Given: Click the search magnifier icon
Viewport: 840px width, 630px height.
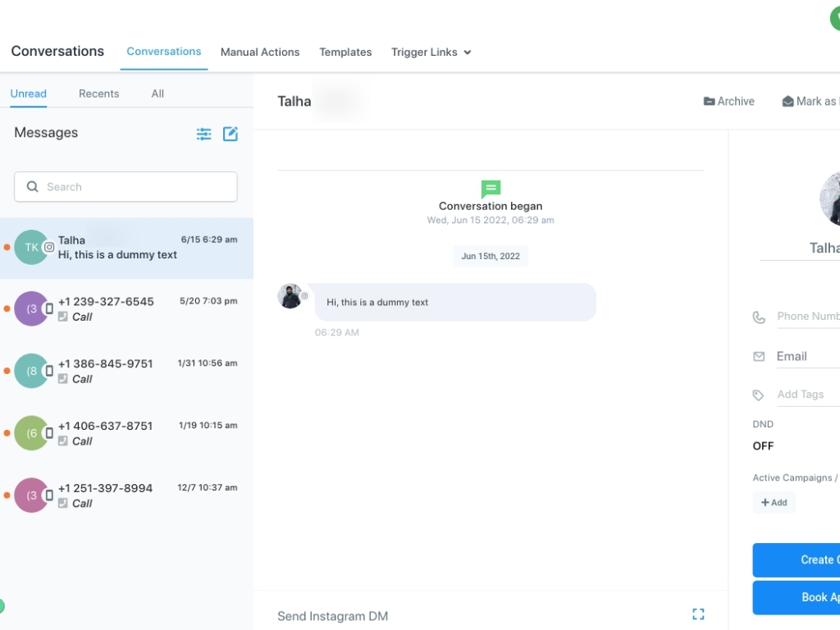Looking at the screenshot, I should [x=33, y=186].
